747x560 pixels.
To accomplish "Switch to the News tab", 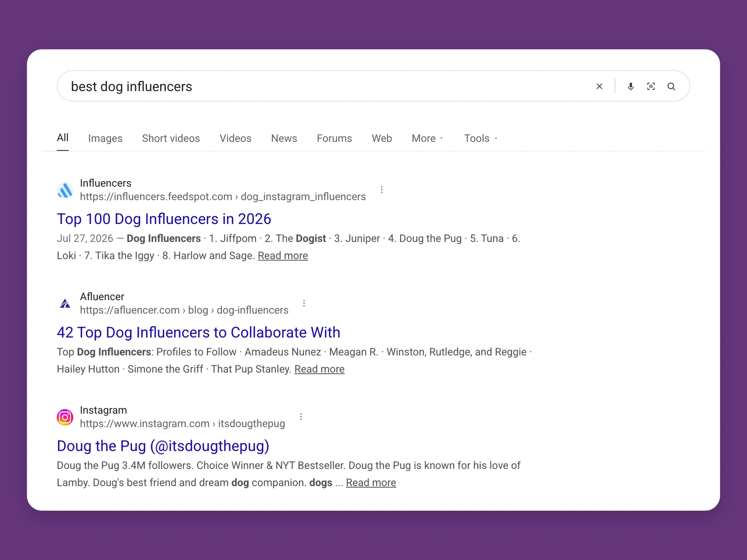I will [284, 138].
